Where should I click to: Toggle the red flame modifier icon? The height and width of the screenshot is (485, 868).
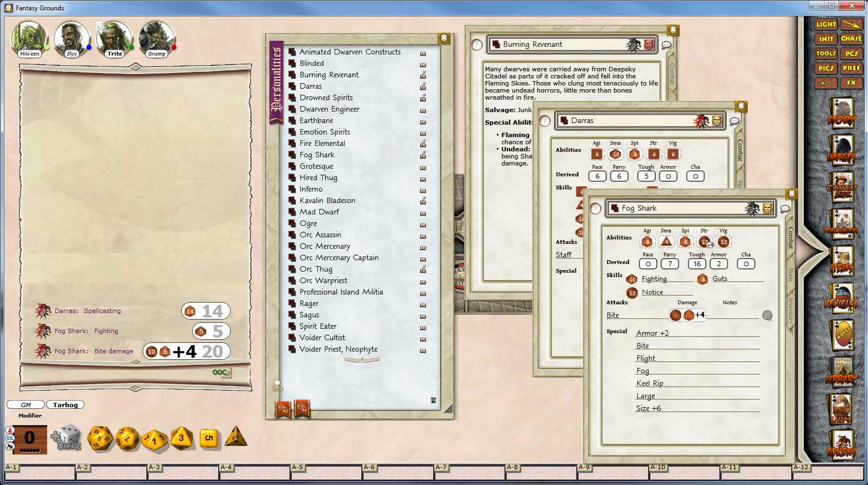9,430
